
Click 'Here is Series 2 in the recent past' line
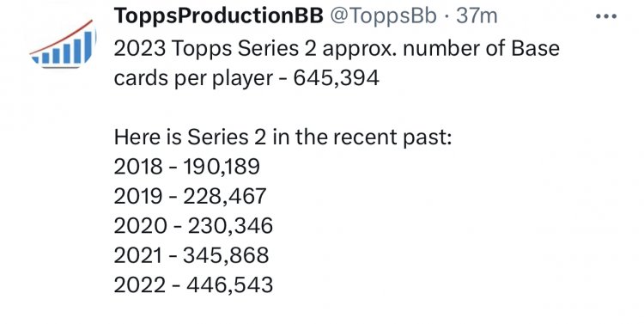point(283,137)
